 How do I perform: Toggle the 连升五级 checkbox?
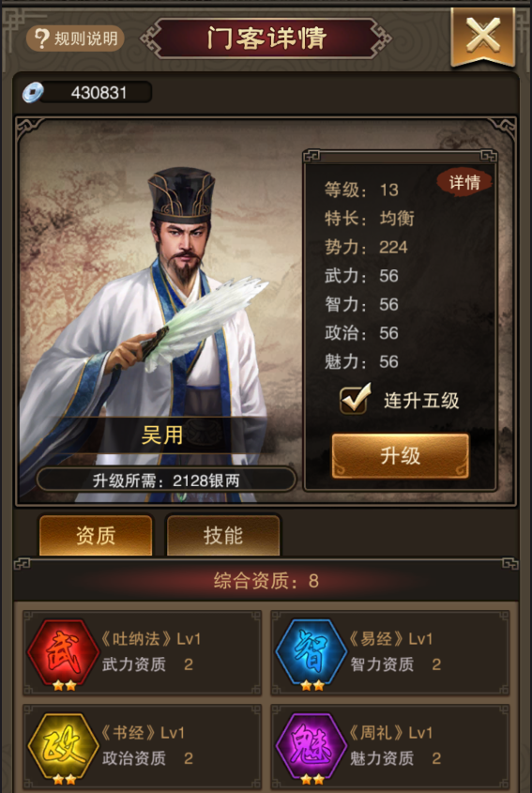(x=355, y=400)
